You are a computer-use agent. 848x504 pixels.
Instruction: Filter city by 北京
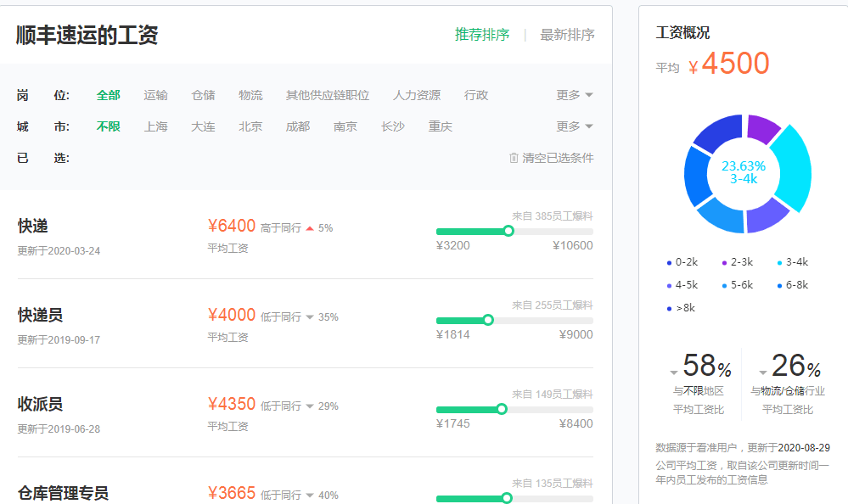click(x=250, y=126)
